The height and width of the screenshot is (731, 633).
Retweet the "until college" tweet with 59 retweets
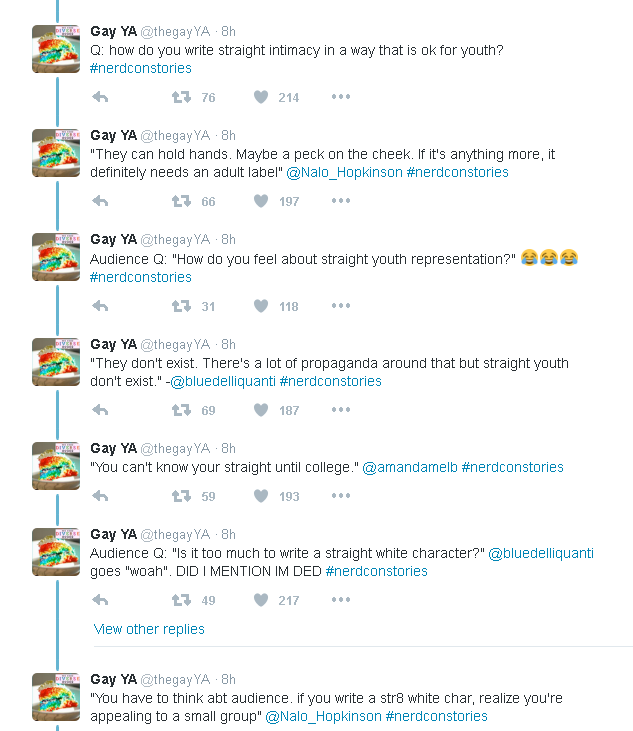181,496
